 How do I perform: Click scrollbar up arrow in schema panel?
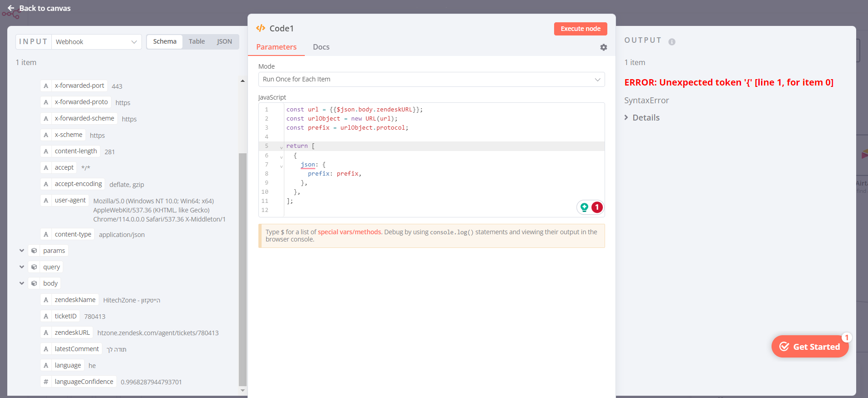(x=242, y=81)
